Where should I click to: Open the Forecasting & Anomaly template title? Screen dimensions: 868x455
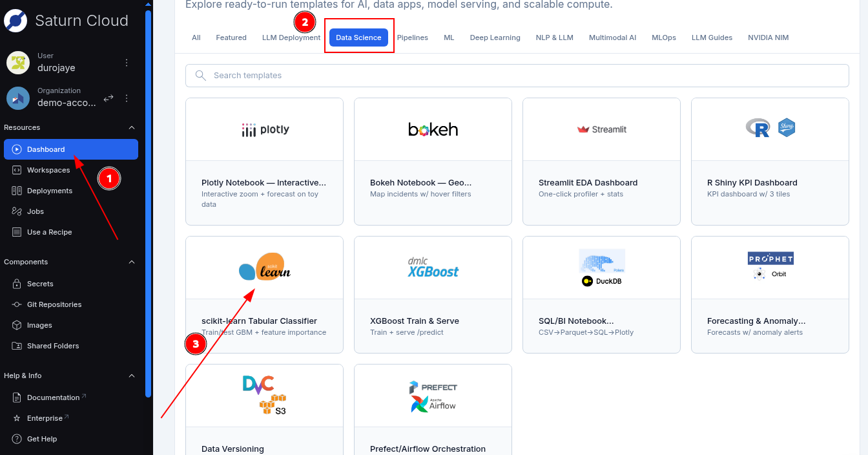tap(756, 321)
